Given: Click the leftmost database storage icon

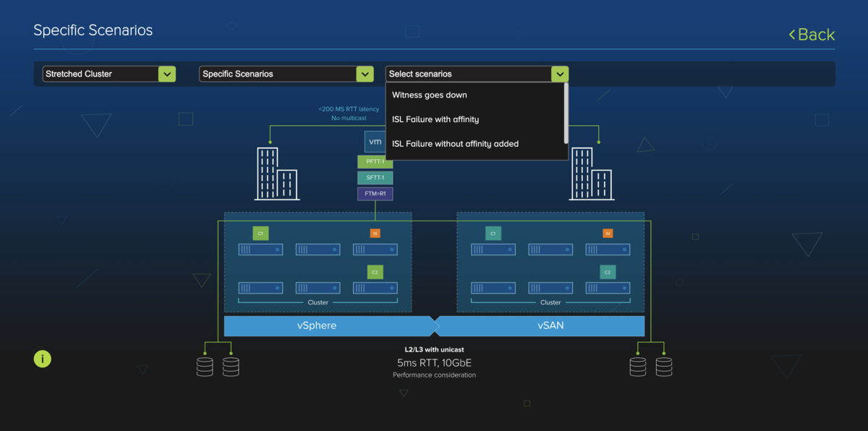Looking at the screenshot, I should click(205, 367).
